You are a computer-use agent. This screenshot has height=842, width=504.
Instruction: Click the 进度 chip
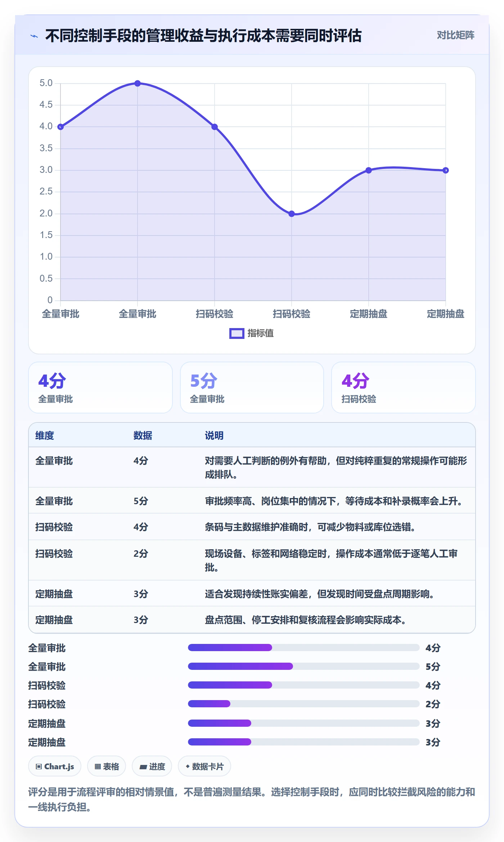pos(152,766)
